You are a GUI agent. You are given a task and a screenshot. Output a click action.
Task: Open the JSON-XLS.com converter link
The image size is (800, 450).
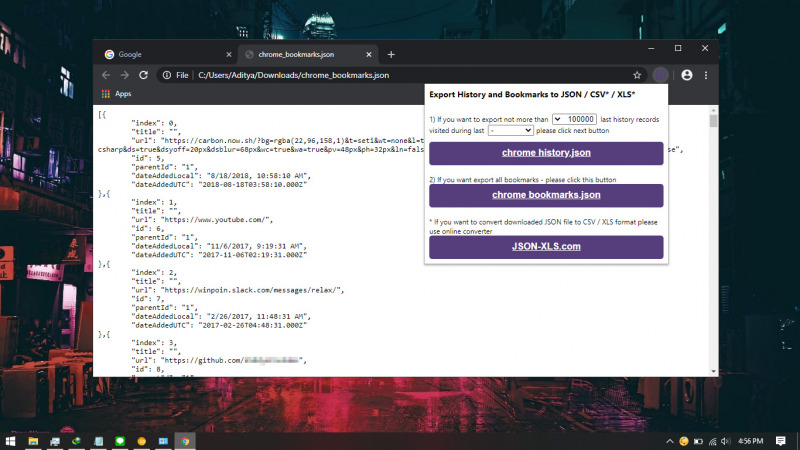(x=546, y=247)
